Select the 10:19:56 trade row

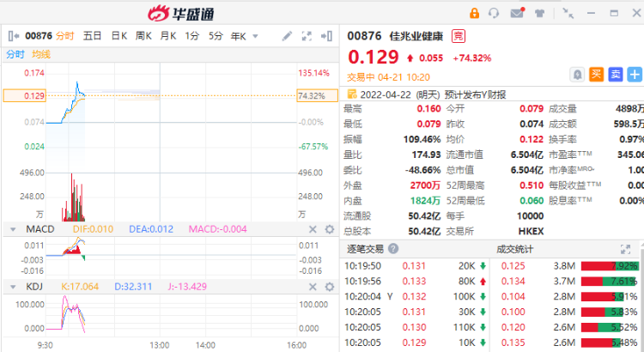click(416, 282)
